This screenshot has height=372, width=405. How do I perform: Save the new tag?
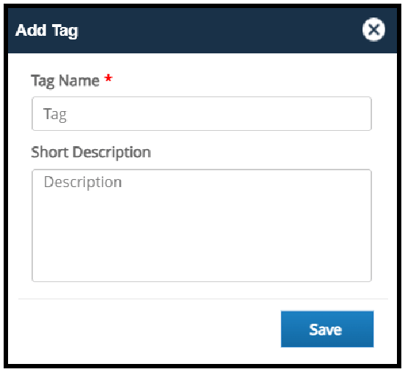(327, 329)
